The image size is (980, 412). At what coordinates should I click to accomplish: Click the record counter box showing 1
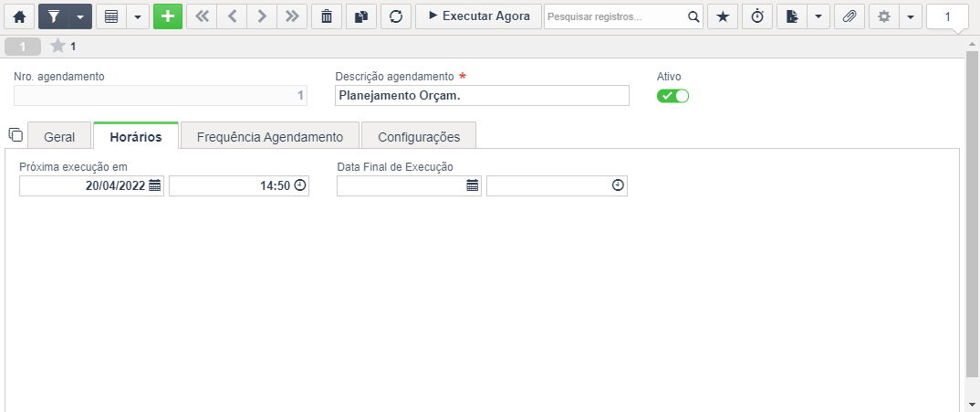pyautogui.click(x=947, y=17)
